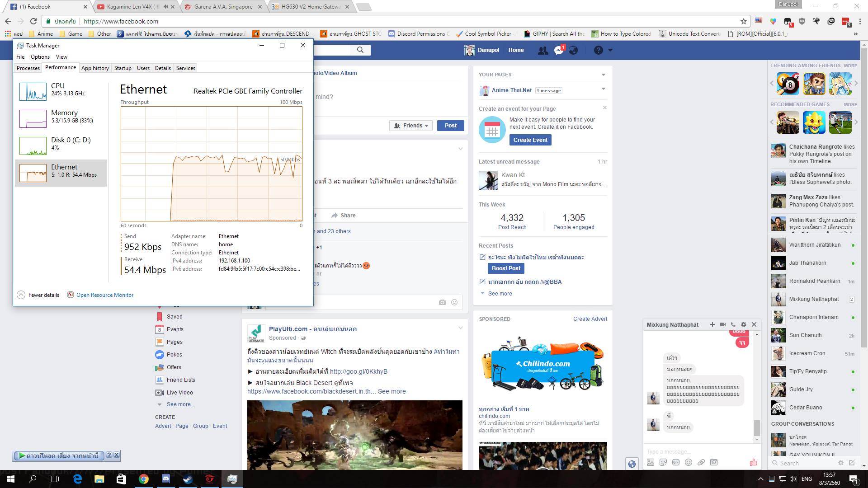Start a voice call in Mixkung chat

pos(733,324)
